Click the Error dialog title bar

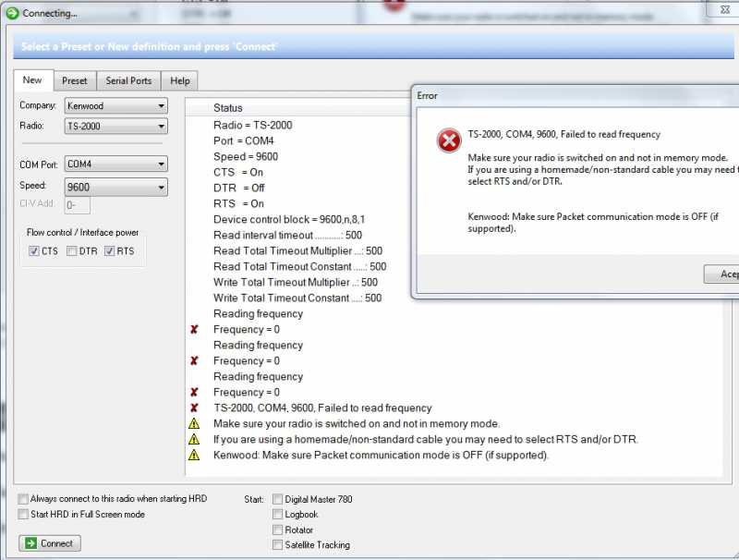(x=575, y=96)
